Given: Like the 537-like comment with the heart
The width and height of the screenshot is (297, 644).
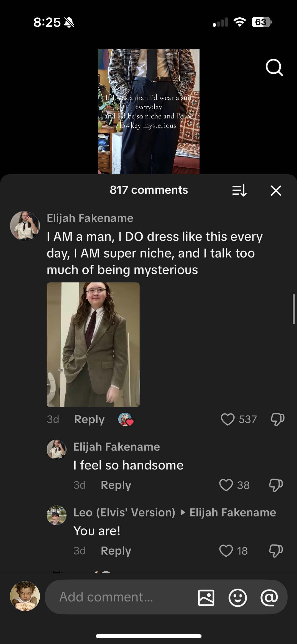Looking at the screenshot, I should coord(227,420).
